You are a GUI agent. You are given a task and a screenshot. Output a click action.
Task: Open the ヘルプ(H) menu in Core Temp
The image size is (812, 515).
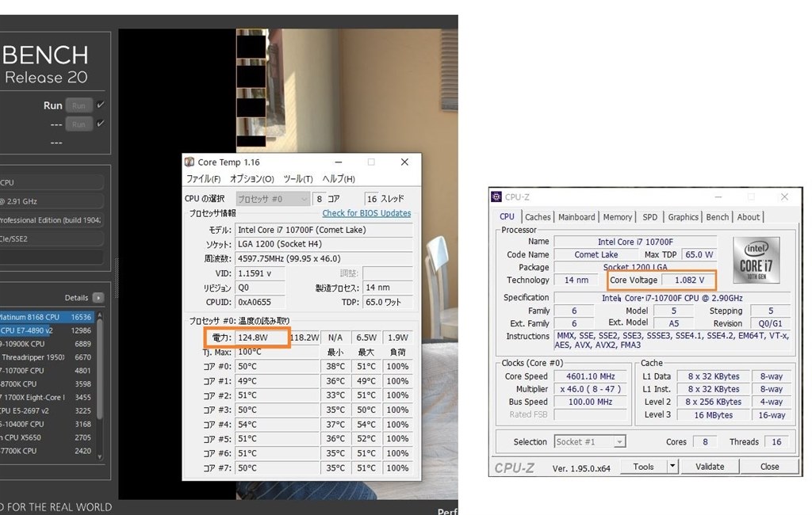click(x=339, y=178)
